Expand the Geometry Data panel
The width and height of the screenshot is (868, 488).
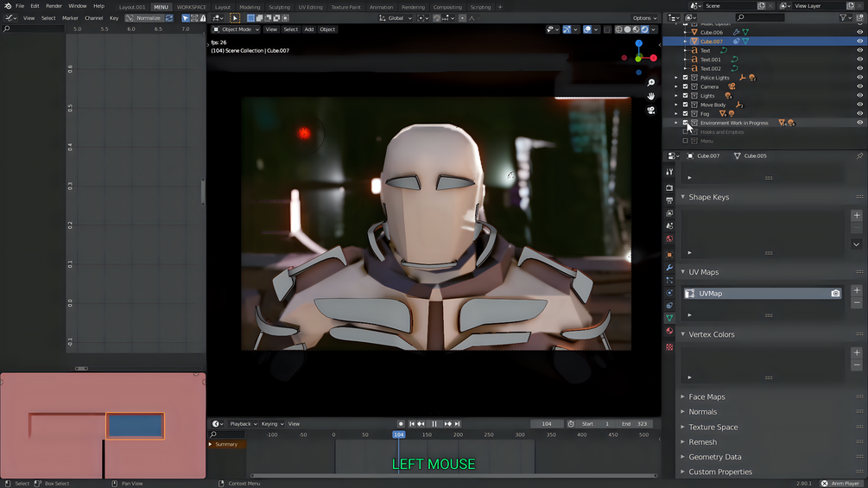pos(682,457)
